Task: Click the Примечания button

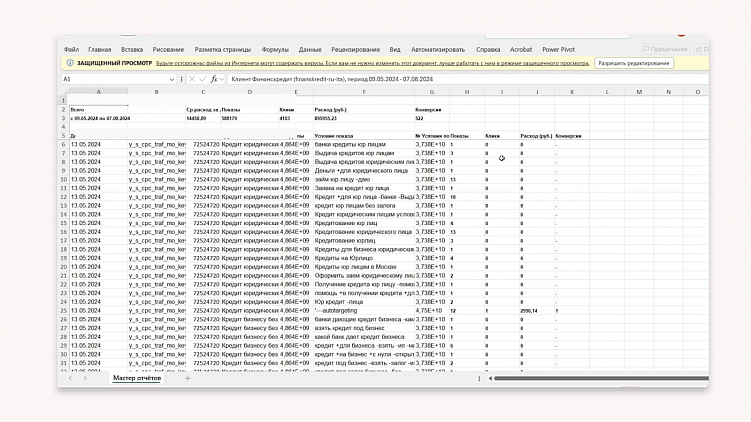Action: pos(663,49)
